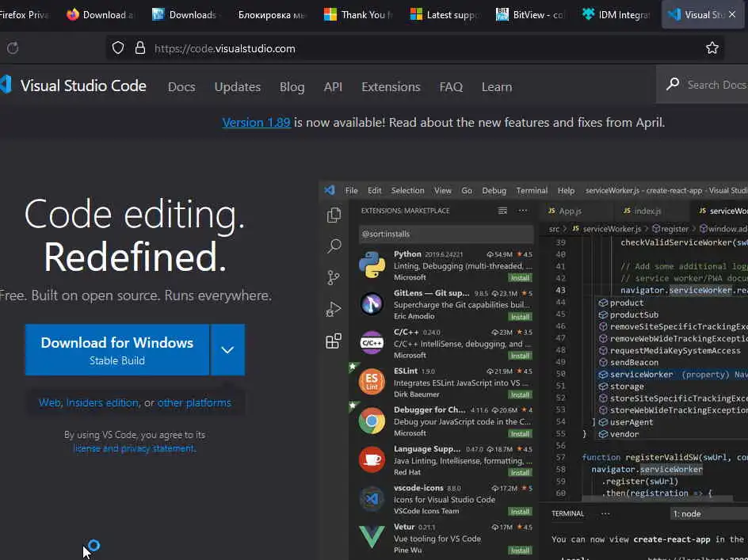Select the serviceWorker suggestion in autocomplete list
This screenshot has height=560, width=748.
pos(673,375)
